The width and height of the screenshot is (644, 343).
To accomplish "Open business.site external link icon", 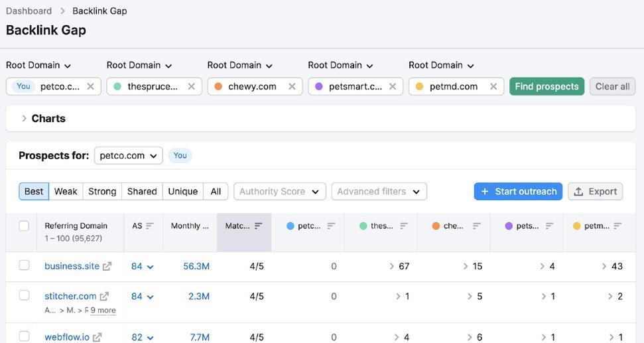I will pyautogui.click(x=107, y=266).
